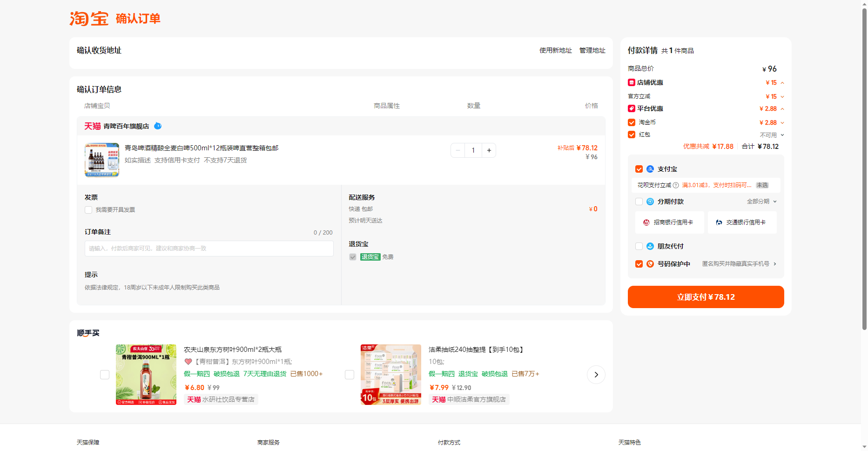This screenshot has width=868, height=451.
Task: Open 青岛啤酒精酿全麦白啤 product title link
Action: tap(202, 148)
